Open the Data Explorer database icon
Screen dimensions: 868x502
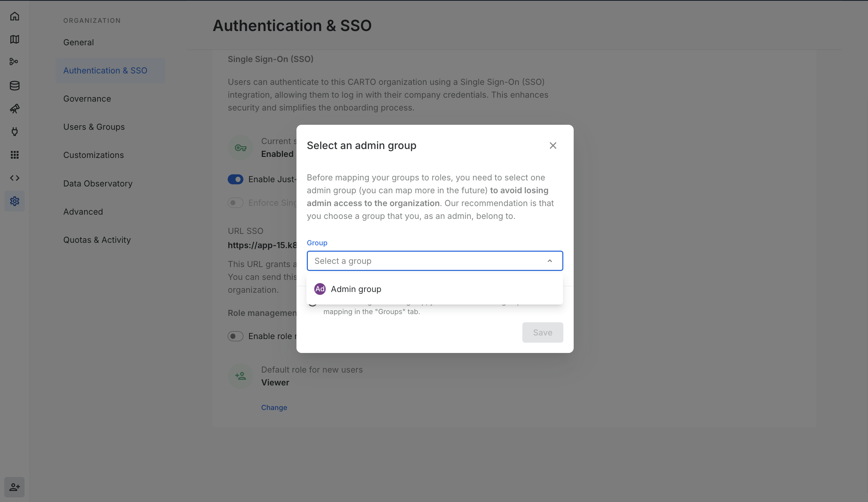(x=15, y=86)
